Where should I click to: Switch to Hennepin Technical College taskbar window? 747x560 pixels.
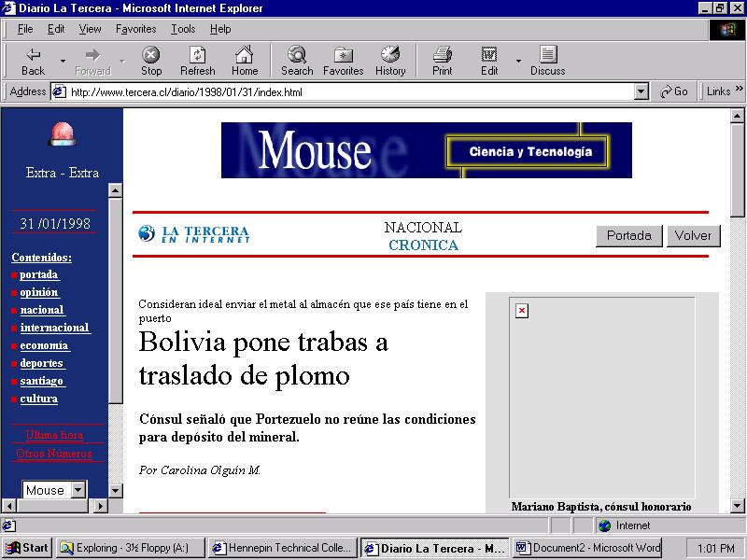tap(283, 548)
